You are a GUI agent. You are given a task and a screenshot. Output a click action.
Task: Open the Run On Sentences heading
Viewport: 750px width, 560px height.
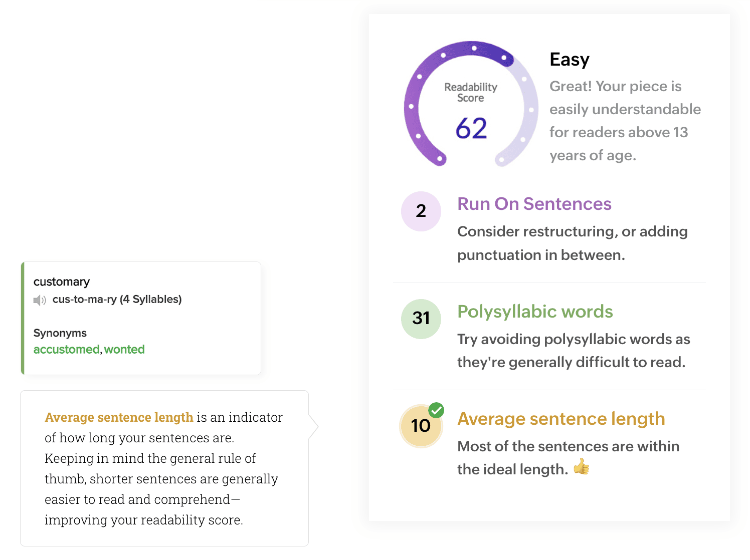[x=534, y=204]
